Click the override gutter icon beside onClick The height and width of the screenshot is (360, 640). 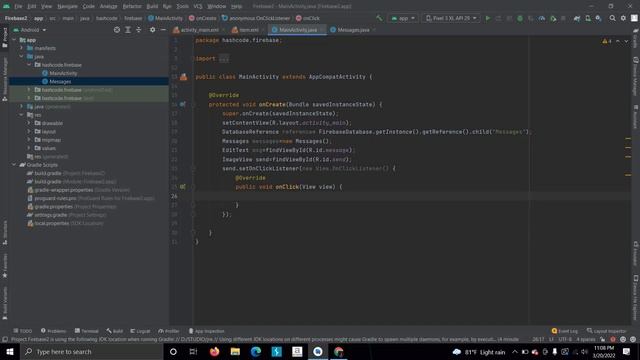point(182,187)
